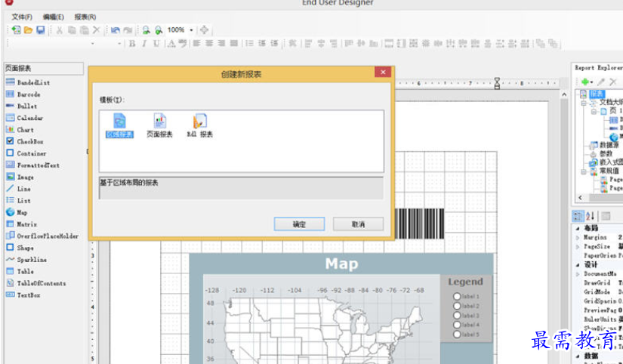Viewport: 623px width, 364px height.
Task: Select the Barcode tool in toolbox
Action: (x=29, y=94)
